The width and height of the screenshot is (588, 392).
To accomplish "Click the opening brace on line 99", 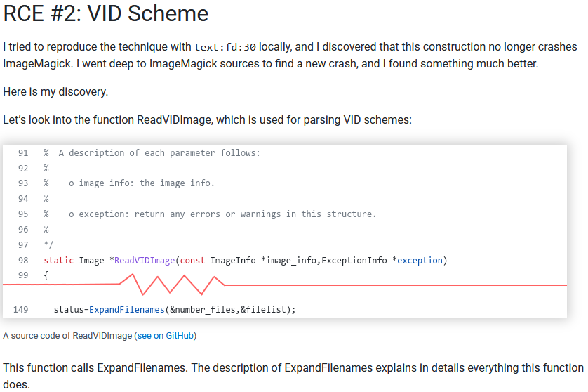I will [46, 275].
